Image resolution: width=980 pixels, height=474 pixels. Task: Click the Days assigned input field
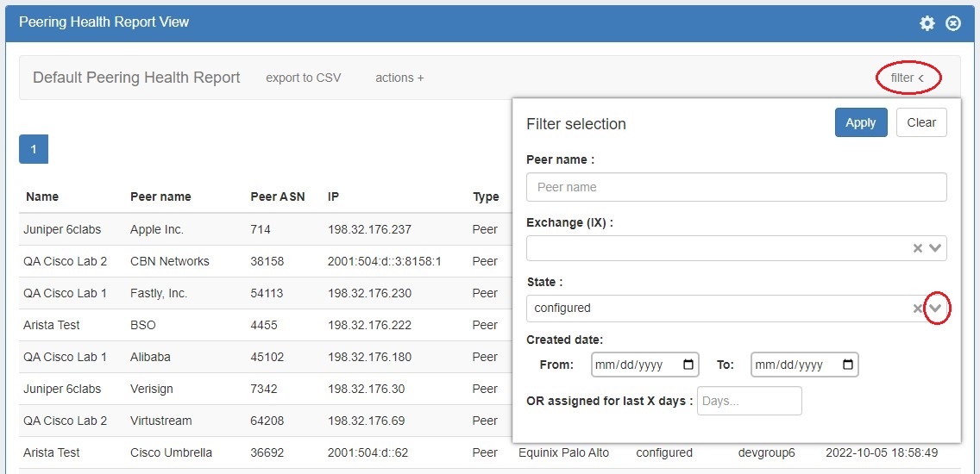[x=749, y=401]
